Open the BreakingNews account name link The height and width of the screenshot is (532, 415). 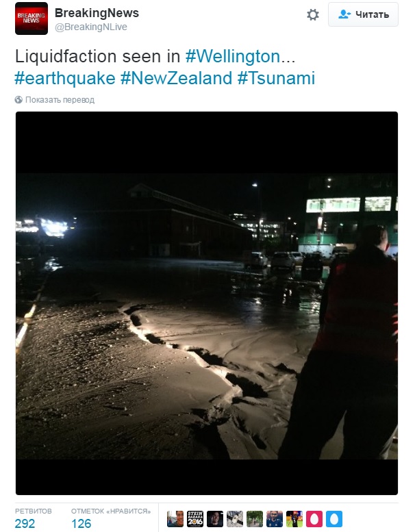[97, 13]
